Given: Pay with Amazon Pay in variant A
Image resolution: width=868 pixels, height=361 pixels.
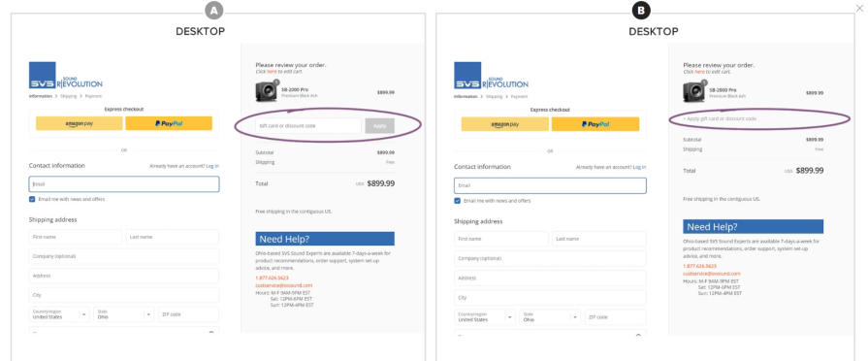Looking at the screenshot, I should (x=80, y=123).
